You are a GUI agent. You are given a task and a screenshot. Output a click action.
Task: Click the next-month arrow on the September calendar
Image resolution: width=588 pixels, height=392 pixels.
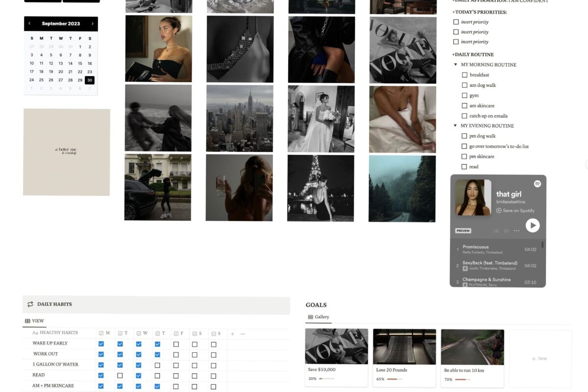tap(93, 23)
